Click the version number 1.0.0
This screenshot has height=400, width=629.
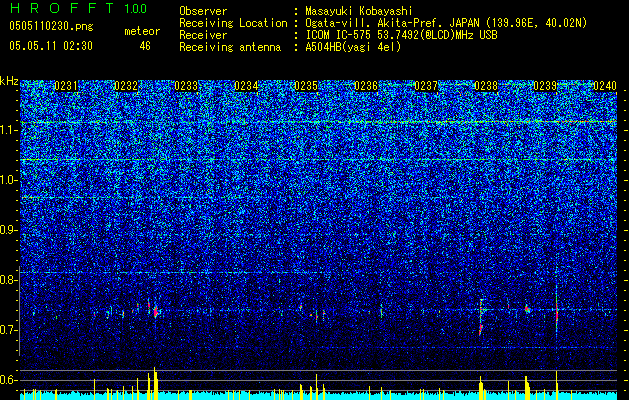pyautogui.click(x=136, y=9)
